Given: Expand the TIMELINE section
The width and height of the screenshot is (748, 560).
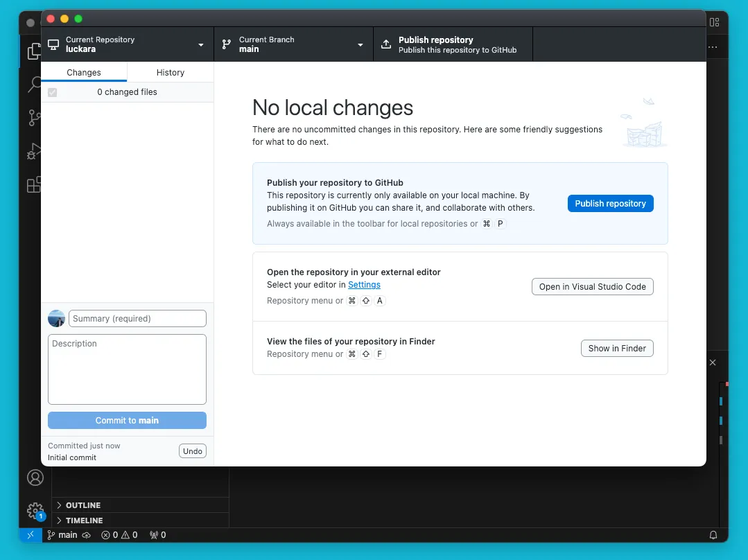Looking at the screenshot, I should click(83, 520).
